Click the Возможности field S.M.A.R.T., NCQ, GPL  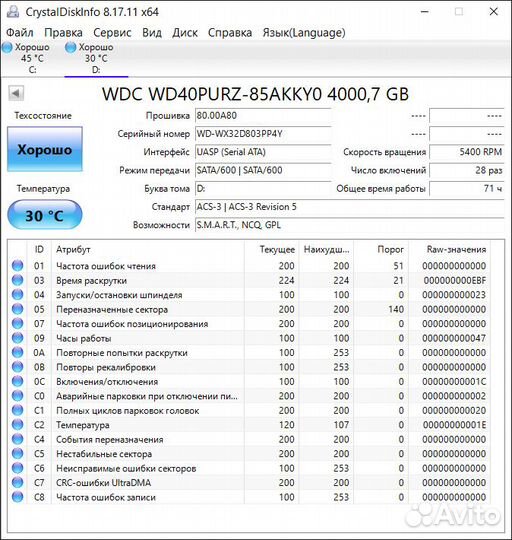[349, 225]
